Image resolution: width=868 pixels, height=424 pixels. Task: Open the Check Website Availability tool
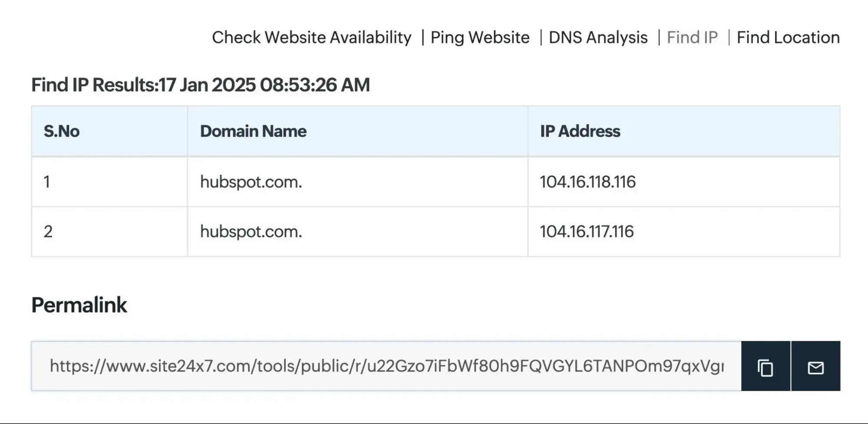[311, 38]
